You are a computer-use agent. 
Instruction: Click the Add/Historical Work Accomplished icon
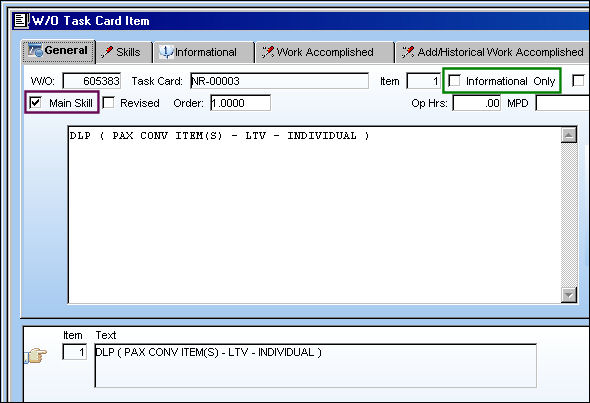[408, 52]
